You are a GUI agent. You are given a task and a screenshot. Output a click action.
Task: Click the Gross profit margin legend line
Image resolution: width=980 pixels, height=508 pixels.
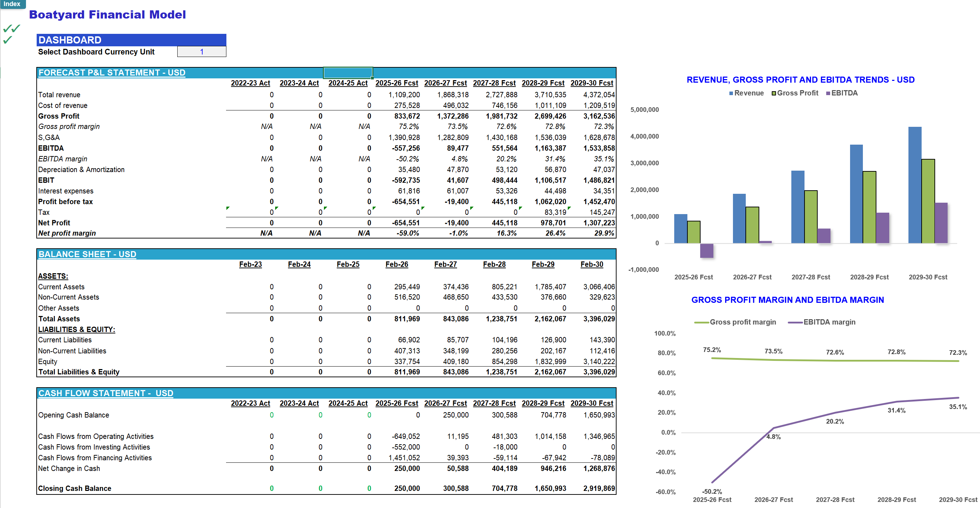[x=702, y=322]
